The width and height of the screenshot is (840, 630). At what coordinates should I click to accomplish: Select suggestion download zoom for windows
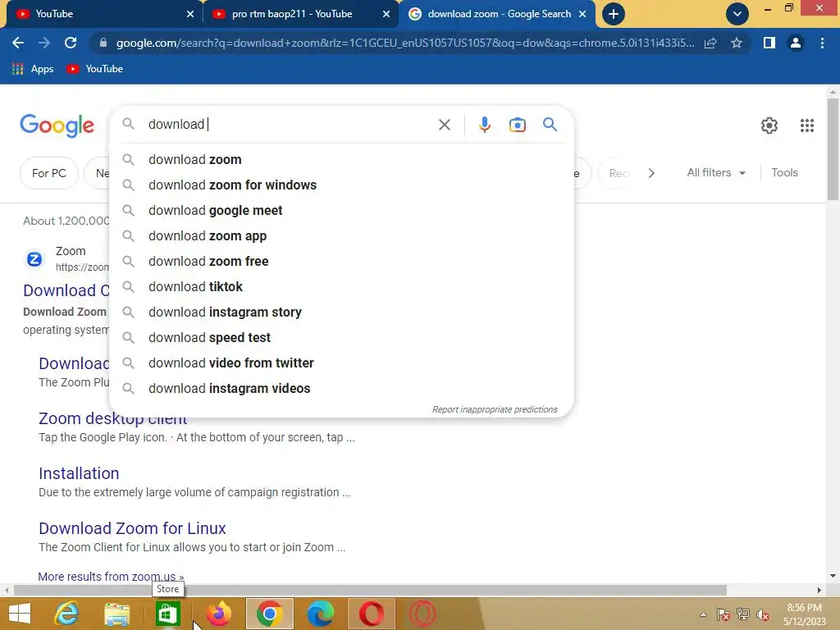(341, 185)
